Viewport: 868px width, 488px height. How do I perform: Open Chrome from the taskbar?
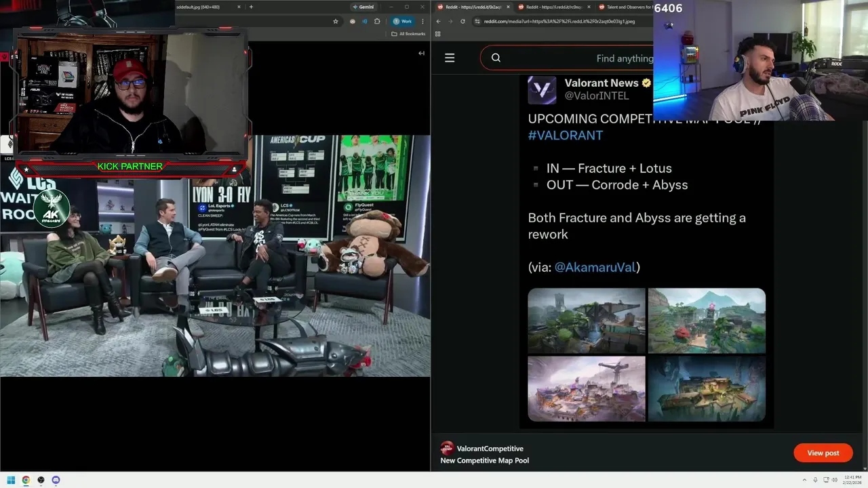coord(26,480)
